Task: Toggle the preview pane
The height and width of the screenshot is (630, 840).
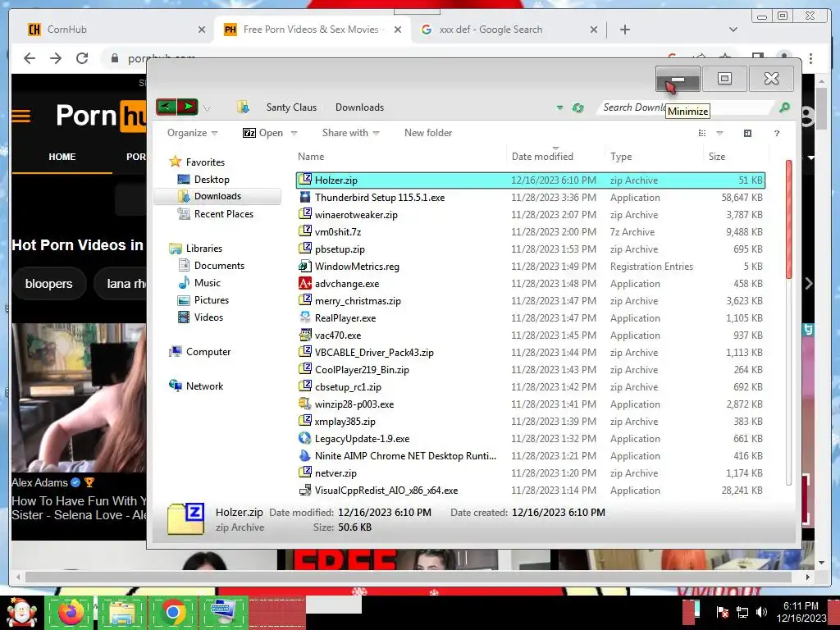Action: coord(748,134)
